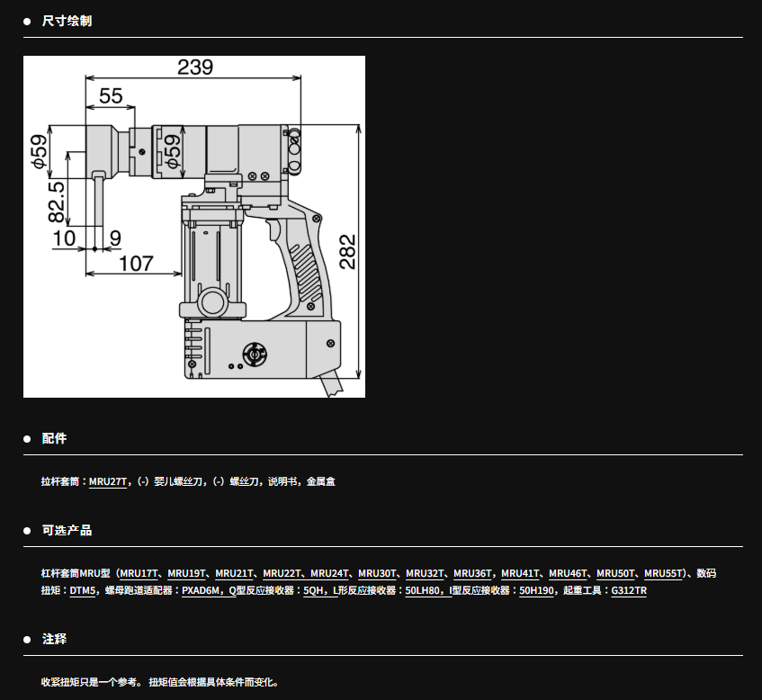Image resolution: width=762 pixels, height=700 pixels.
Task: Click the MRU24T link
Action: 330,573
